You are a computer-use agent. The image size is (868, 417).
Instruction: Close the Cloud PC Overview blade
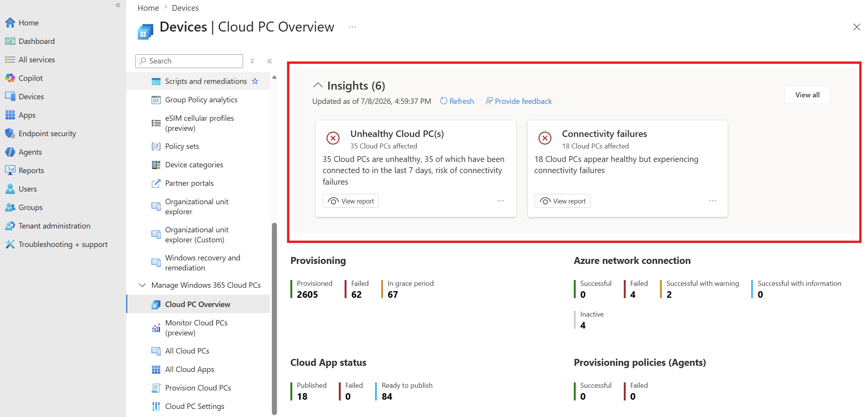click(x=857, y=27)
